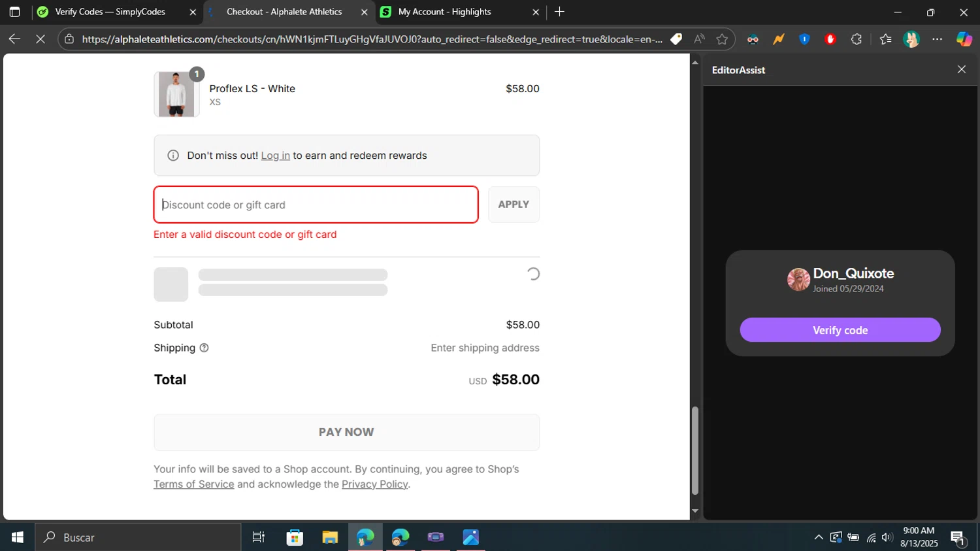This screenshot has width=980, height=551.
Task: Open a new browser tab
Action: pos(559,12)
